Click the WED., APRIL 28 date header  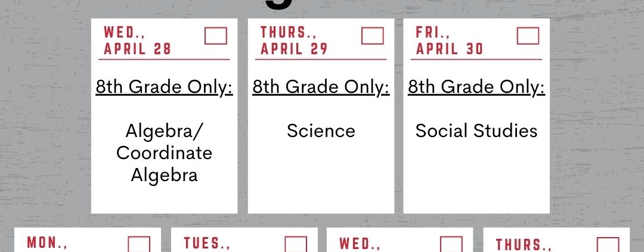(137, 41)
